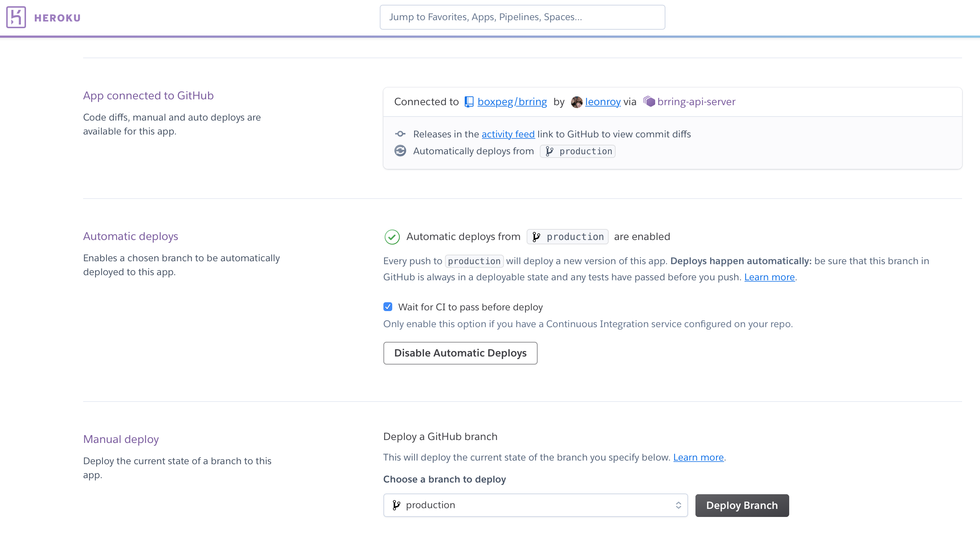Click the green check enabled icon
Viewport: 980px width, 536px height.
tap(391, 237)
